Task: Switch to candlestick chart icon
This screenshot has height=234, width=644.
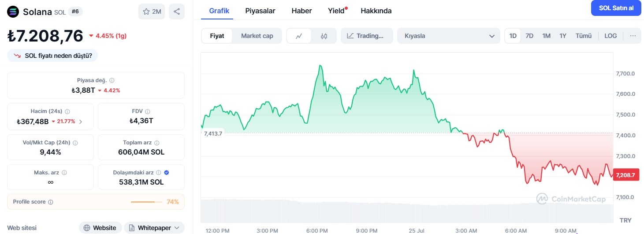Action: click(324, 36)
